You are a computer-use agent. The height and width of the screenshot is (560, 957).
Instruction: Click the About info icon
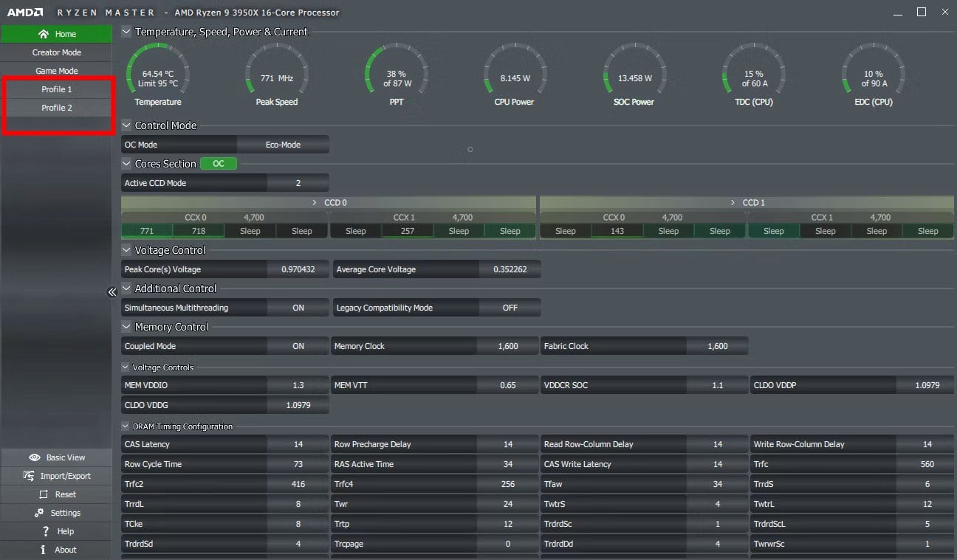(44, 550)
